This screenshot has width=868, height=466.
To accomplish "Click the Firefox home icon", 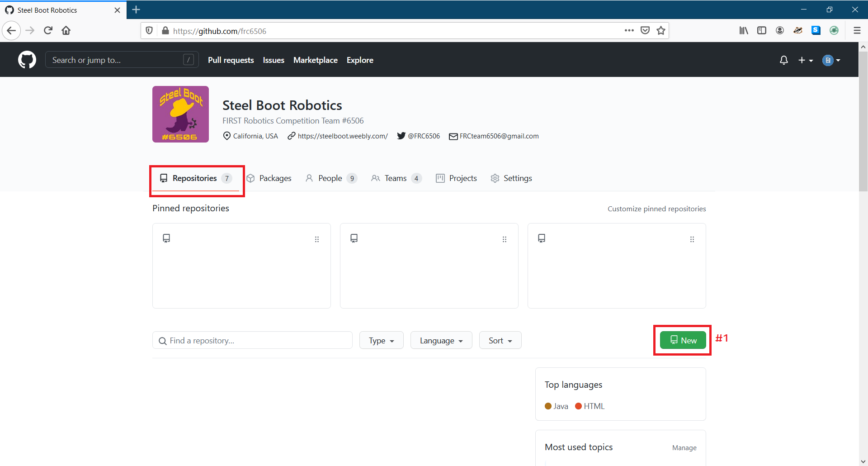I will (x=66, y=31).
